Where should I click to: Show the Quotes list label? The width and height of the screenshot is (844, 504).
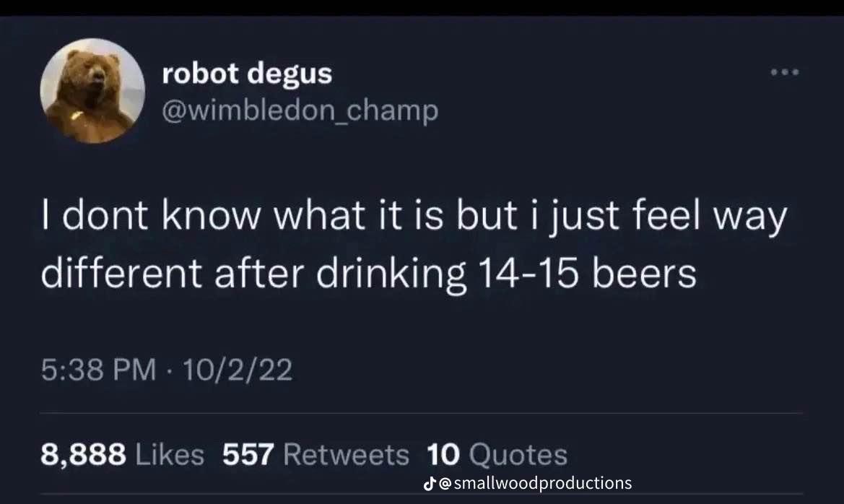(x=518, y=455)
